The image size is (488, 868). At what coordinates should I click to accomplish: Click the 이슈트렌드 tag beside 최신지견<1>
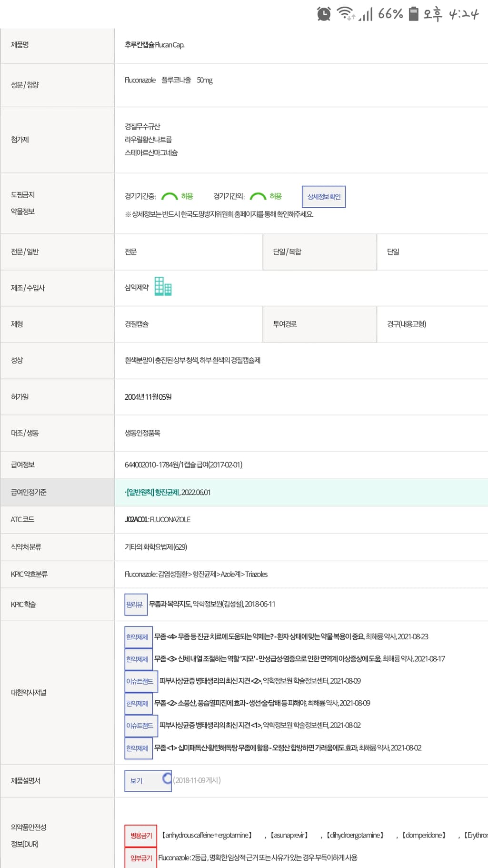click(x=141, y=726)
